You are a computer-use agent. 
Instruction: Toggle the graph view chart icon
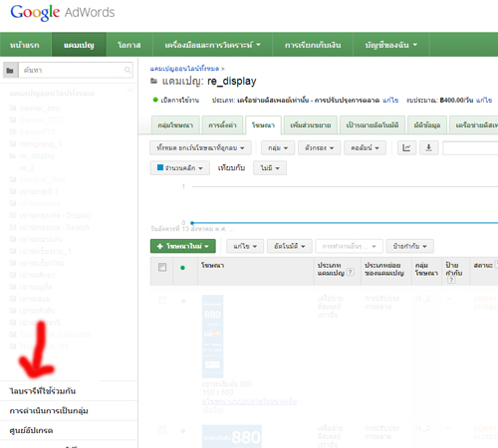[406, 148]
